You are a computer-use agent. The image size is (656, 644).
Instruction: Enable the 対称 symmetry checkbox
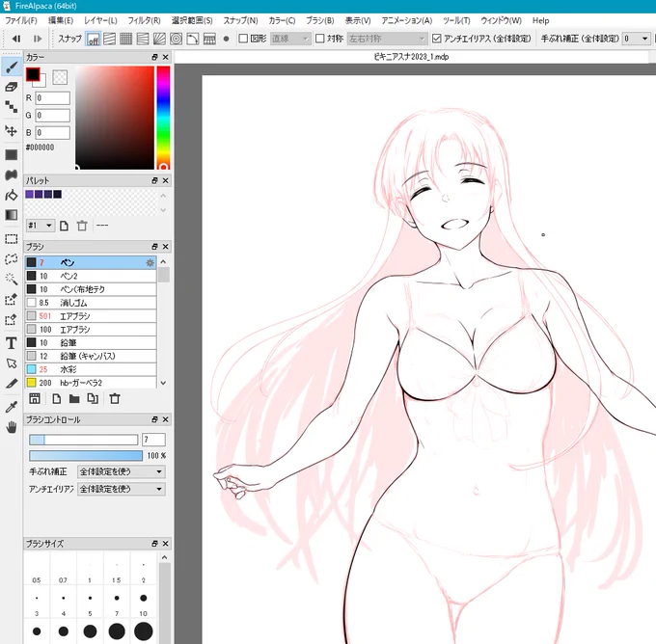[x=320, y=39]
